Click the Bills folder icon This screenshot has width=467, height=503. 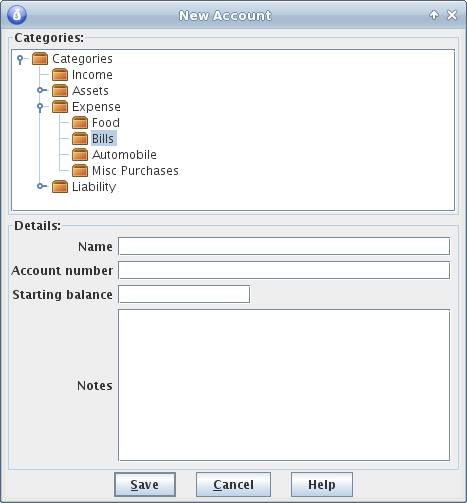coord(80,139)
